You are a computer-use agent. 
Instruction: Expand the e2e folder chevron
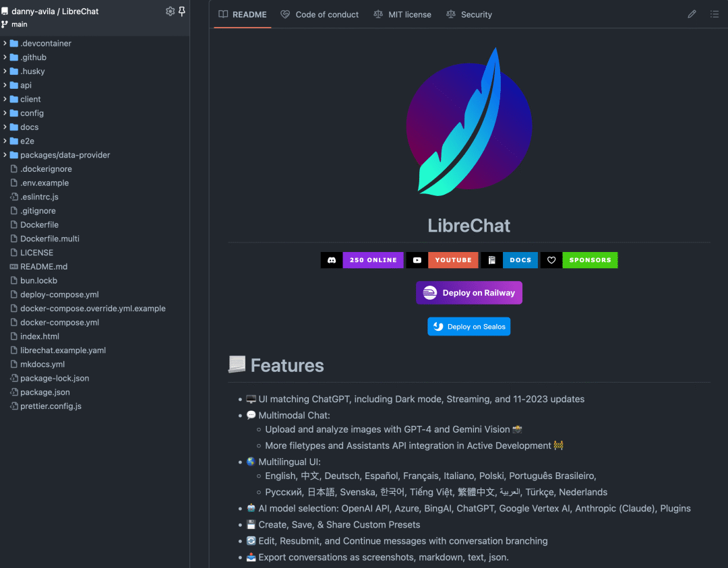click(x=5, y=141)
